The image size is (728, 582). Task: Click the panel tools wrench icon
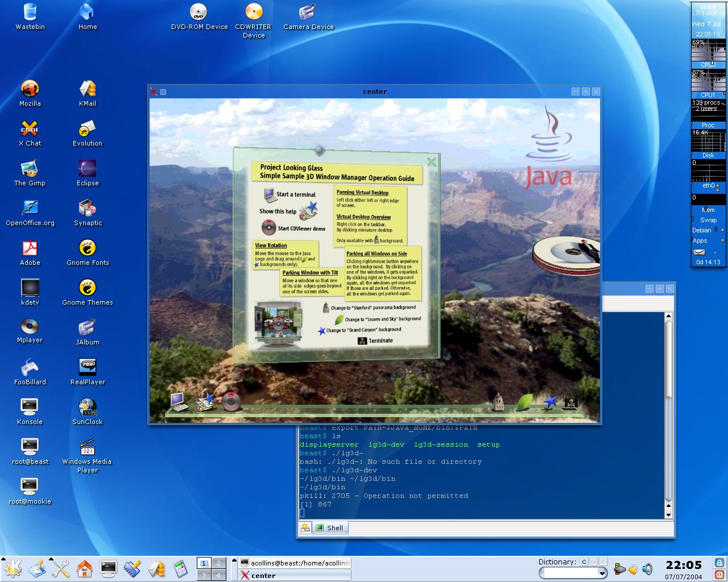pos(61,568)
